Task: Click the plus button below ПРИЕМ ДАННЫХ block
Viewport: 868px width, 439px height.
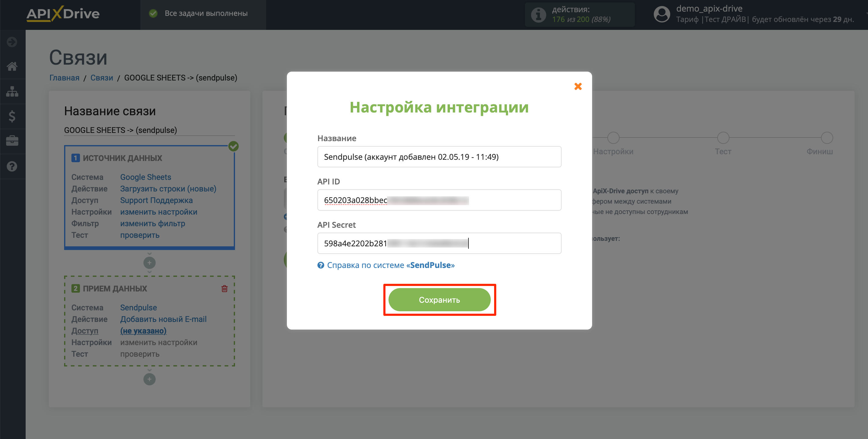Action: [149, 379]
